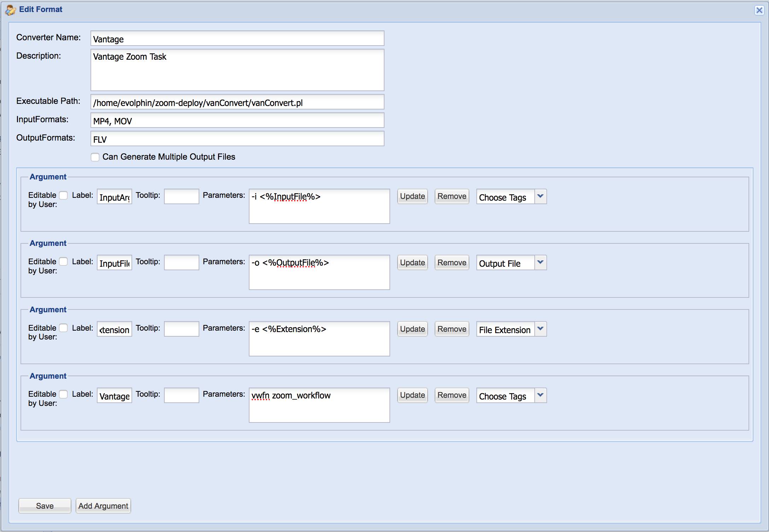
Task: Close the Edit Format dialog
Action: point(759,10)
